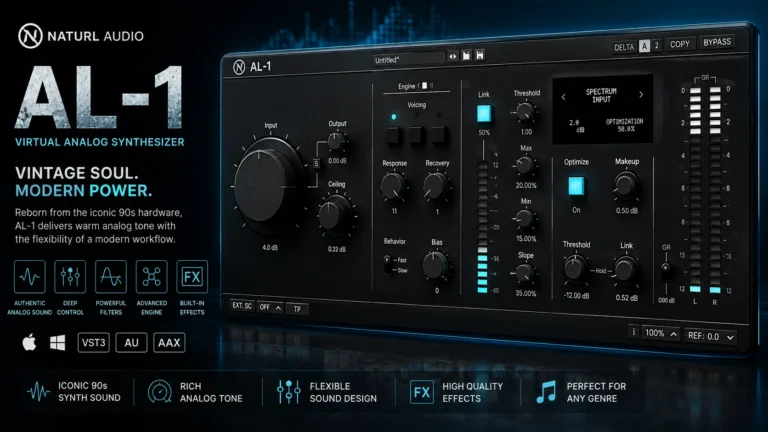Toggle the EXT. SC sidechain button
768x432 pixels.
pyautogui.click(x=242, y=306)
